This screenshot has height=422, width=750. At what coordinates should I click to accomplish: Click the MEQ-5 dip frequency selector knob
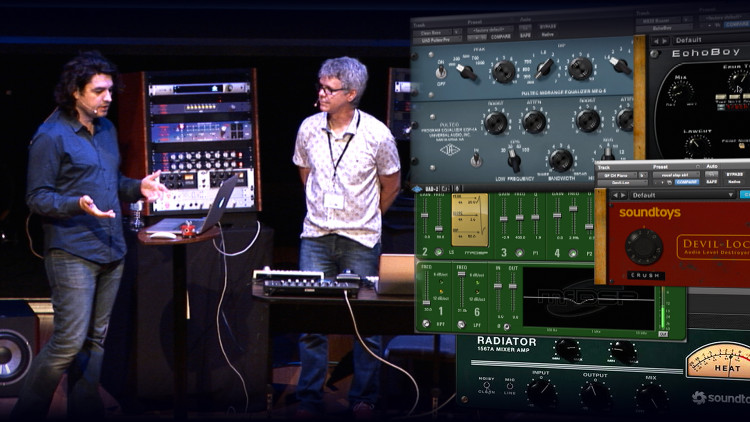pos(544,68)
